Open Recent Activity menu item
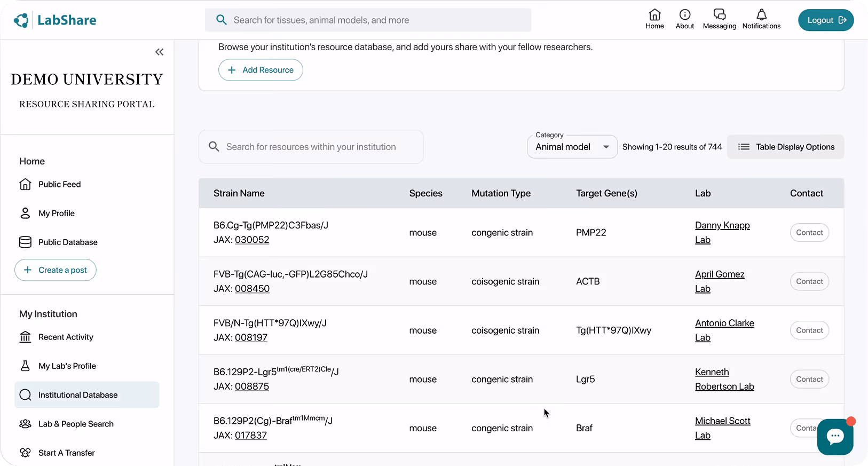This screenshot has width=868, height=466. 66,337
